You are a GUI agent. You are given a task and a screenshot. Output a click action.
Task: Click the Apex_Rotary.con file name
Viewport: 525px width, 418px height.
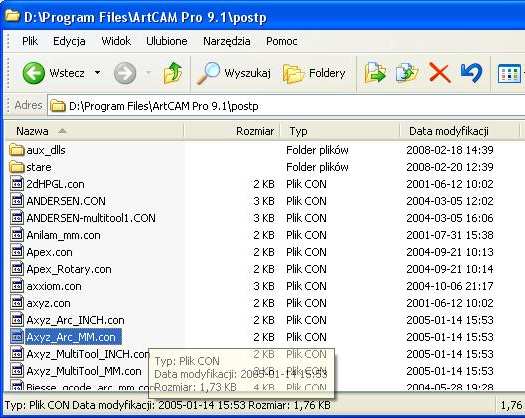click(x=69, y=269)
